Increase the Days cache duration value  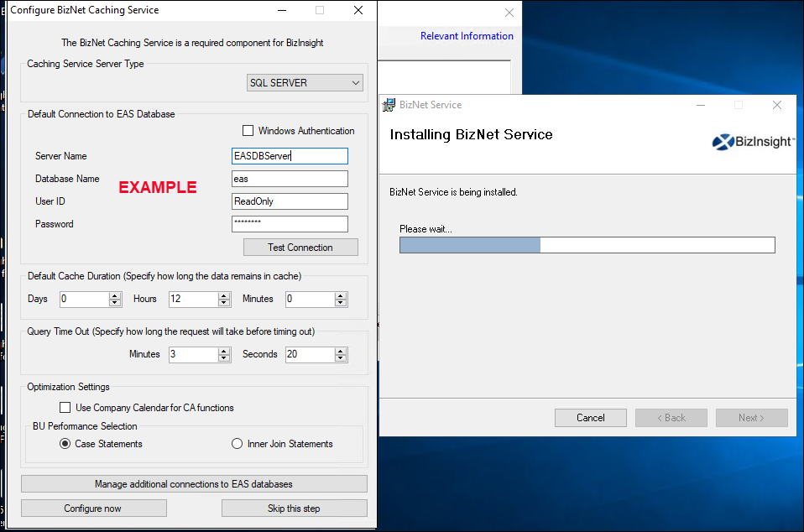pos(115,295)
